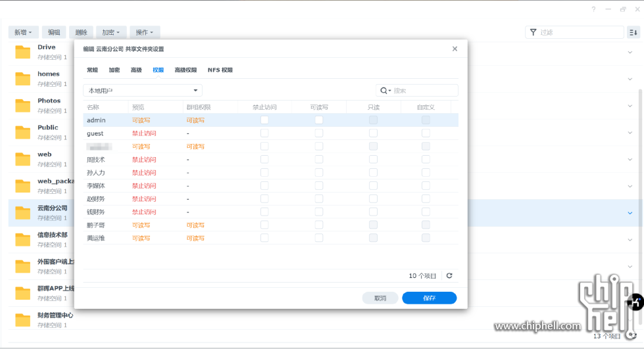This screenshot has width=644, height=349.
Task: Check 禁止访问 for guest
Action: click(x=264, y=133)
